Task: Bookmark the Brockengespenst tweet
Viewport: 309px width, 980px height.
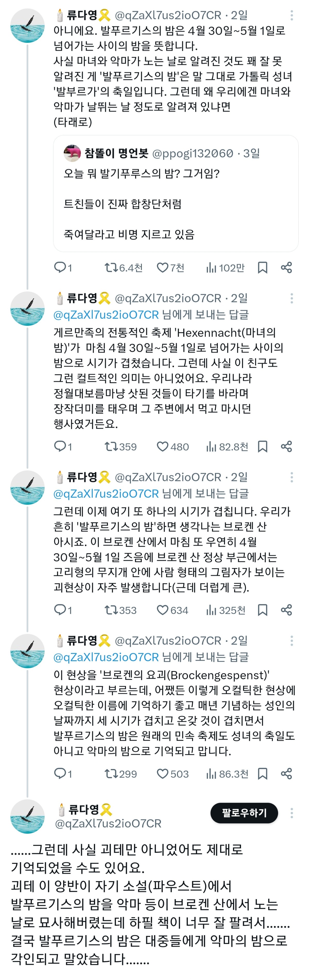Action: 263,773
